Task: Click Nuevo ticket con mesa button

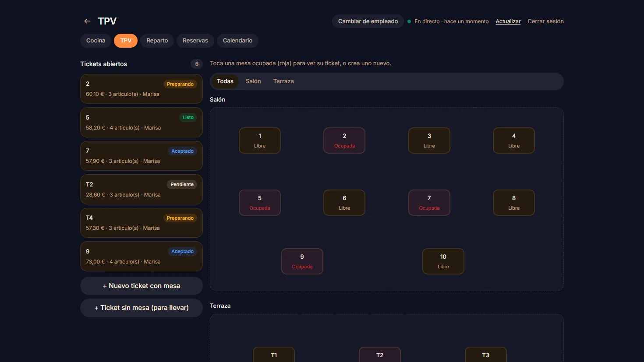Action: click(x=142, y=286)
